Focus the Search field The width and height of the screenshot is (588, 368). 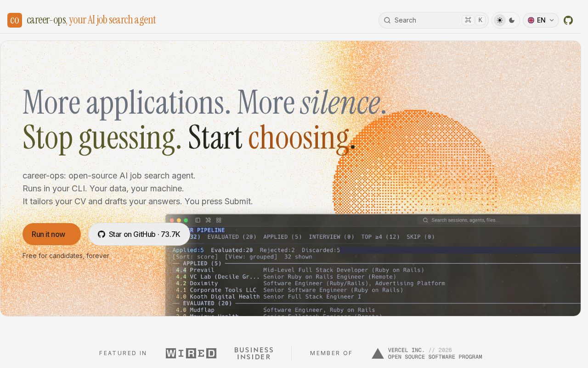coord(433,20)
